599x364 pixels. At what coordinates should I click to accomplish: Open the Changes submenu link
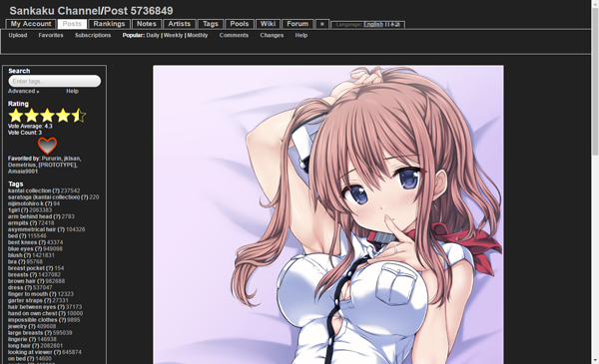pos(272,35)
